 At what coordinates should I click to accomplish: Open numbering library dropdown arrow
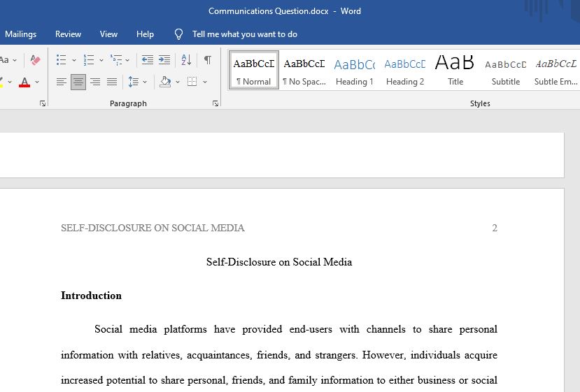coord(101,60)
